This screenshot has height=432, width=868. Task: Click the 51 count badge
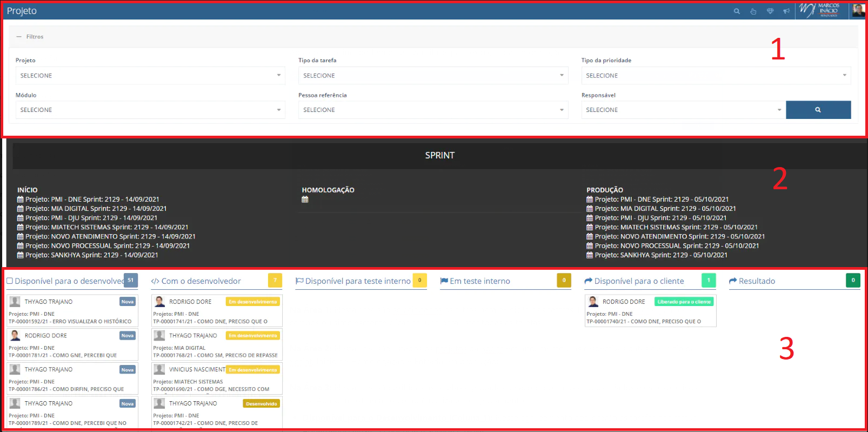coord(131,280)
